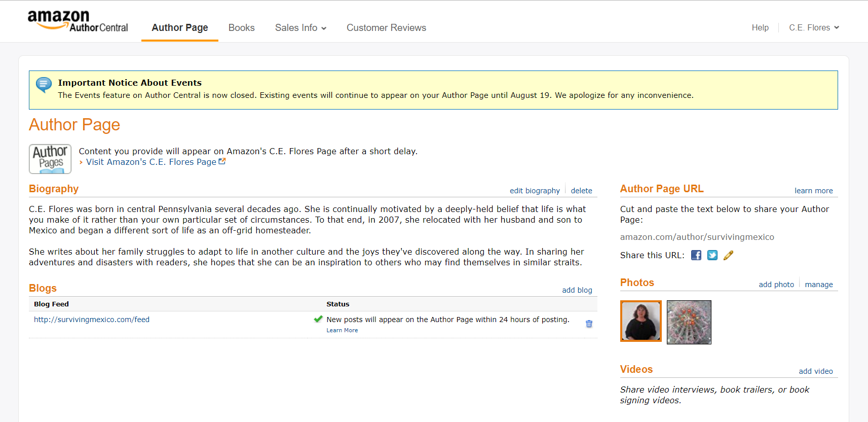Expand the Sales Info dropdown menu

pyautogui.click(x=300, y=28)
